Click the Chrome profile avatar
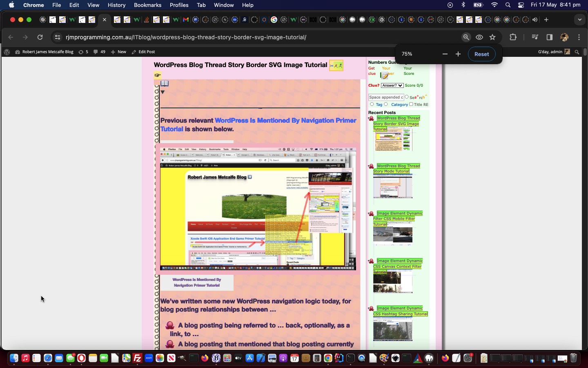 point(564,37)
